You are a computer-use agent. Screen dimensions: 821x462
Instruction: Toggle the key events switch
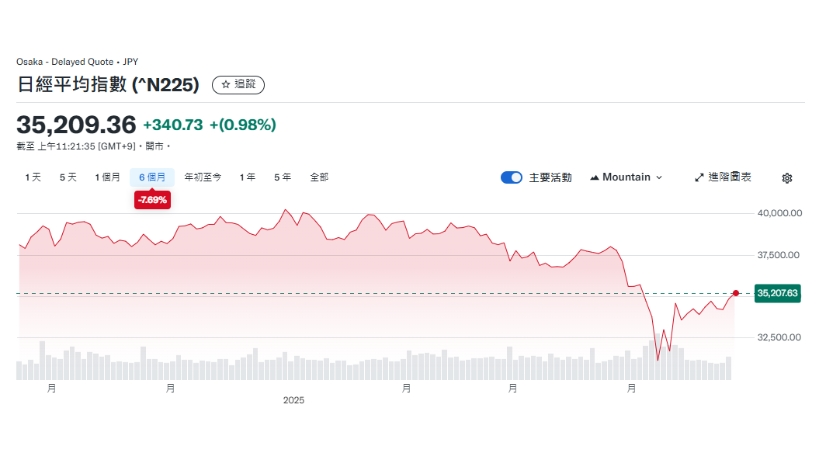click(511, 178)
